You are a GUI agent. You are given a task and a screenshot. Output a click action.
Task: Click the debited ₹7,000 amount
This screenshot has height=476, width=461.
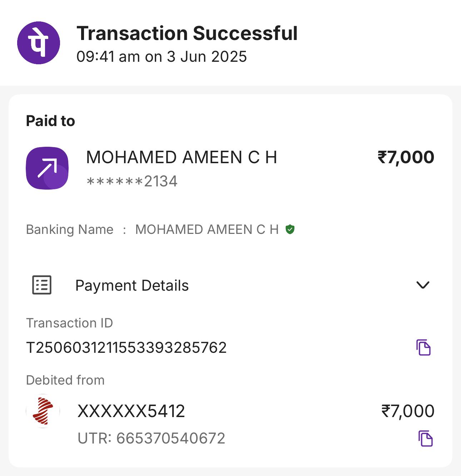click(408, 411)
